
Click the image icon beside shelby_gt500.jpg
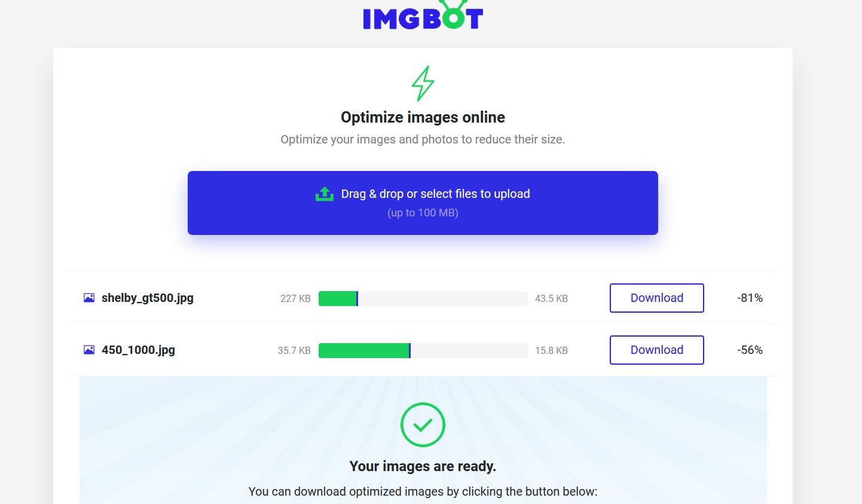pyautogui.click(x=89, y=298)
